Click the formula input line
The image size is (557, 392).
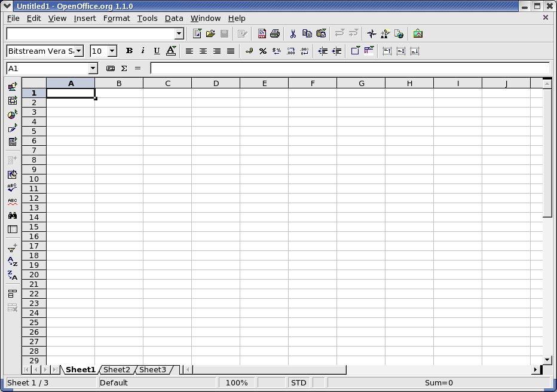(x=350, y=68)
